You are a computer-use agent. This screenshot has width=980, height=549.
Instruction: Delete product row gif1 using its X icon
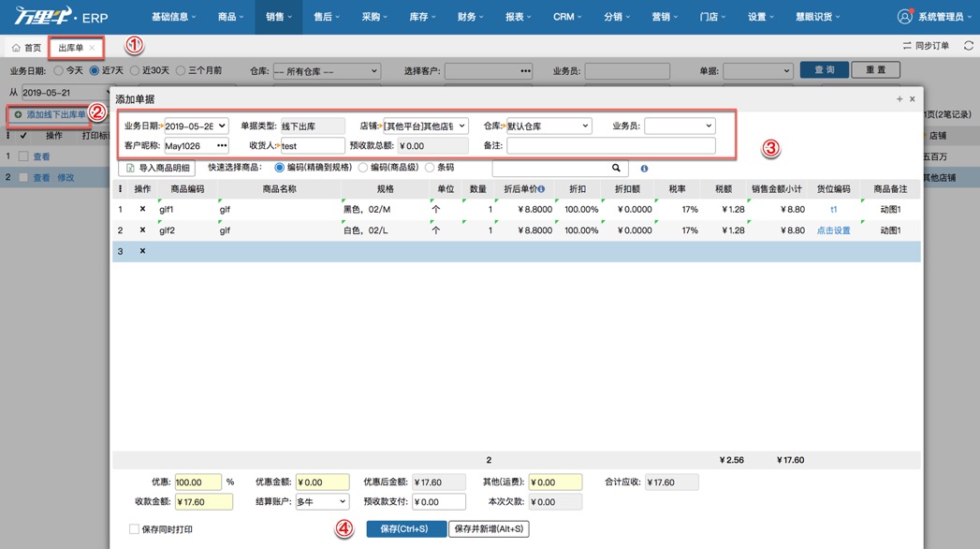pyautogui.click(x=142, y=209)
